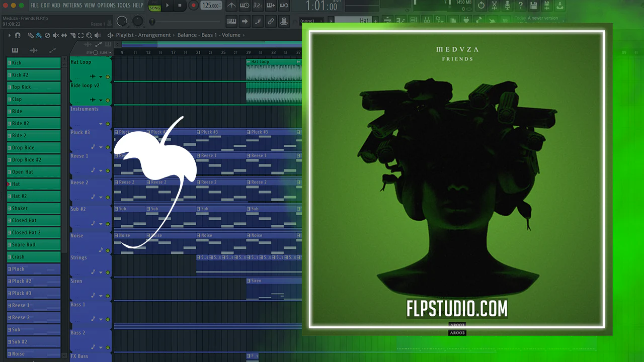Image resolution: width=644 pixels, height=362 pixels.
Task: Open Ride loop v2 track dropdown arrow
Action: click(x=101, y=100)
